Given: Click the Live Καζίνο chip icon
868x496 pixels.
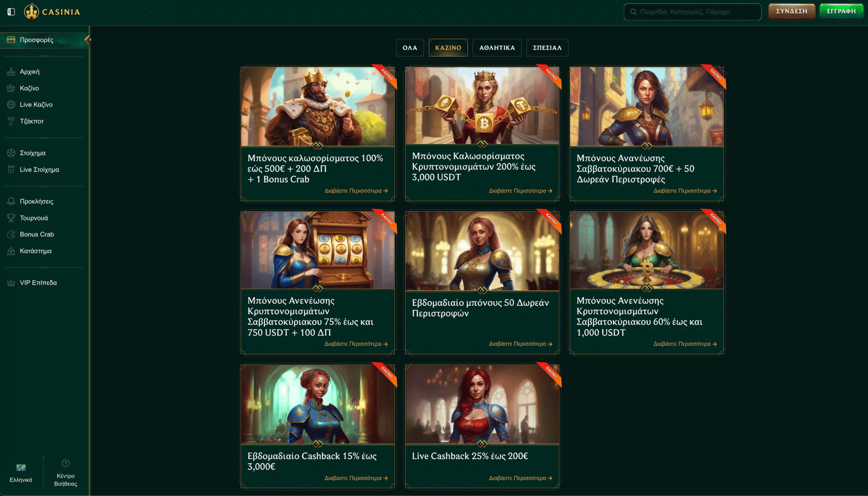Looking at the screenshot, I should pos(11,105).
